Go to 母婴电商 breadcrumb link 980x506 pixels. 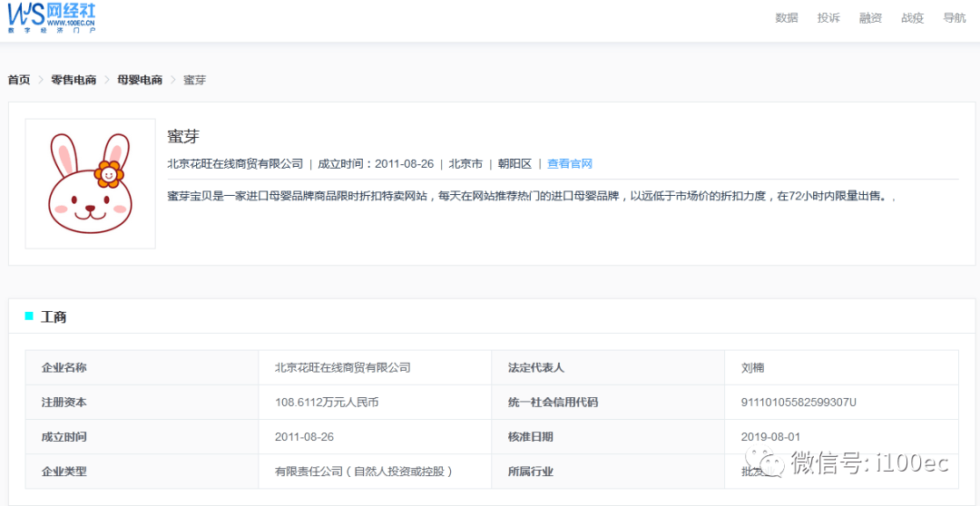coord(140,80)
